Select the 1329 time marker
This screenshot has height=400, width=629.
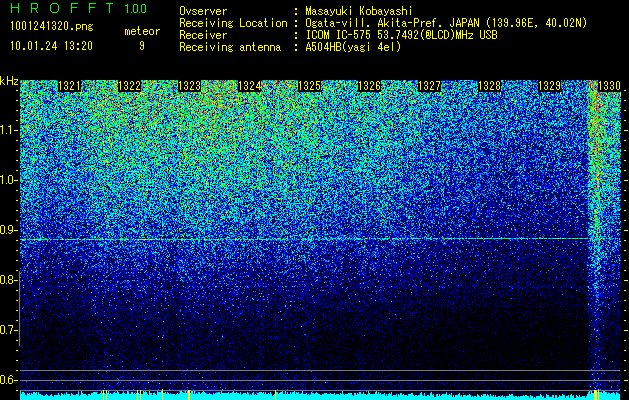[x=549, y=86]
